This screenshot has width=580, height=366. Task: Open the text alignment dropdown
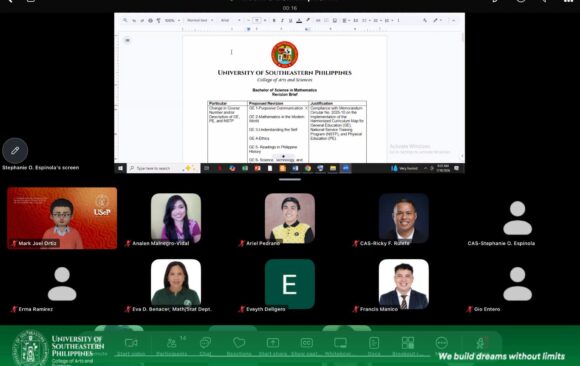[345, 20]
